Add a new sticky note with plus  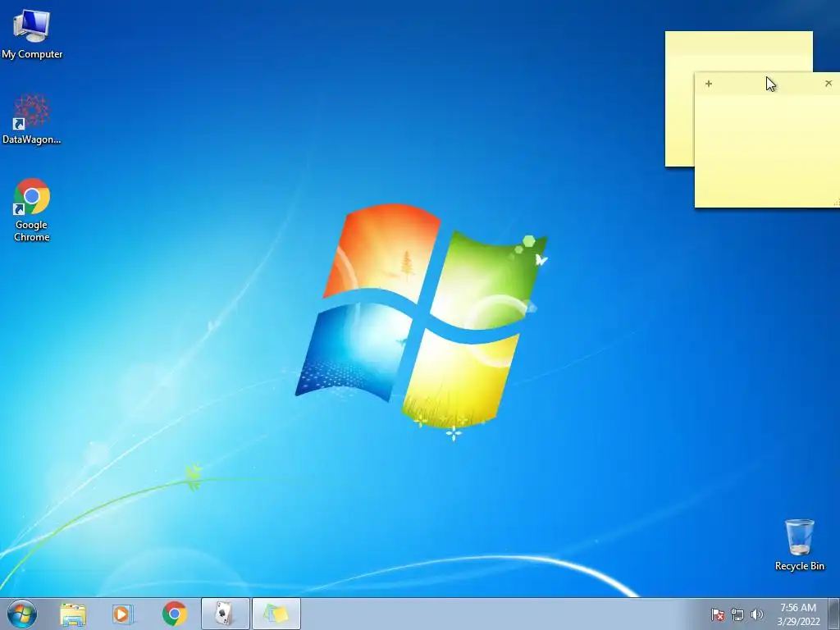pos(708,84)
